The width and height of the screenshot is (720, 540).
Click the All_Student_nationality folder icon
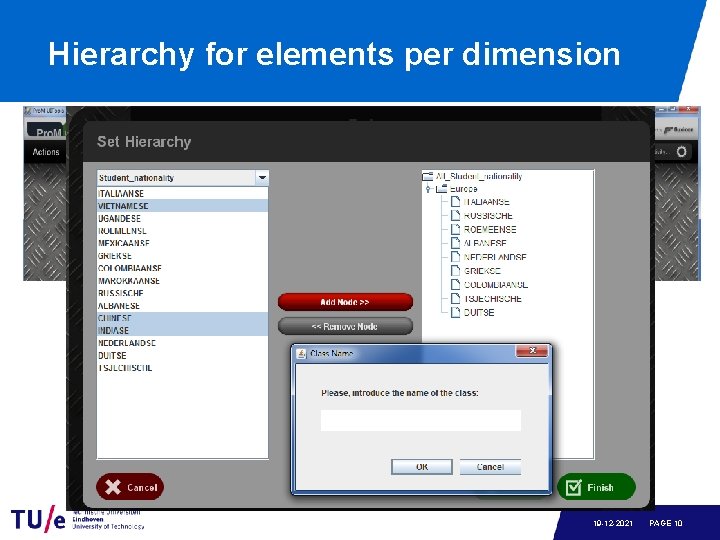pos(428,176)
